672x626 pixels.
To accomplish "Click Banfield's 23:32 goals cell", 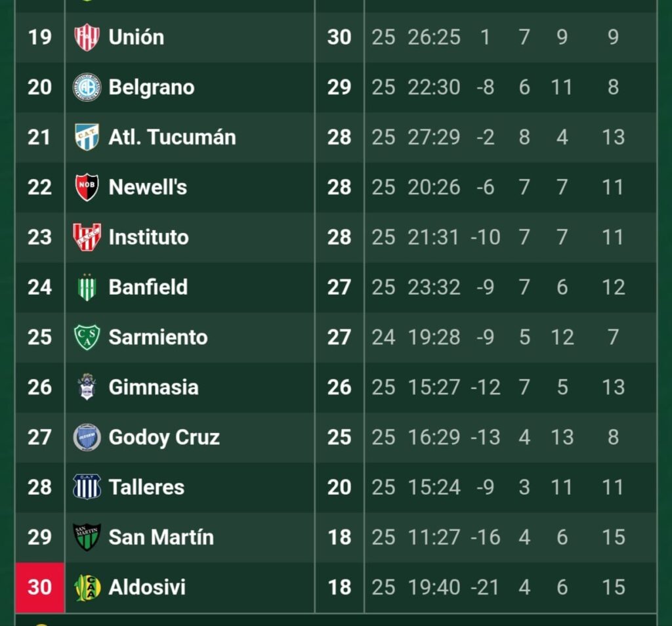I will pyautogui.click(x=434, y=287).
